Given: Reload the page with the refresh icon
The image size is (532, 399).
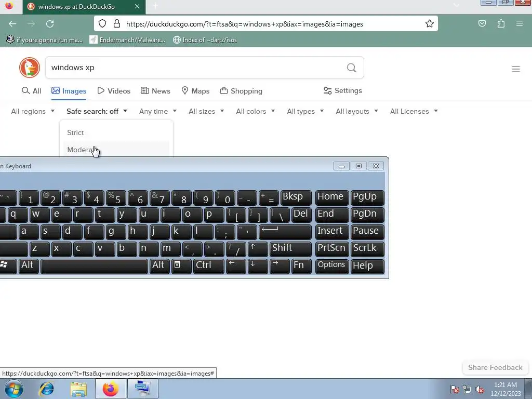Looking at the screenshot, I should [x=50, y=24].
